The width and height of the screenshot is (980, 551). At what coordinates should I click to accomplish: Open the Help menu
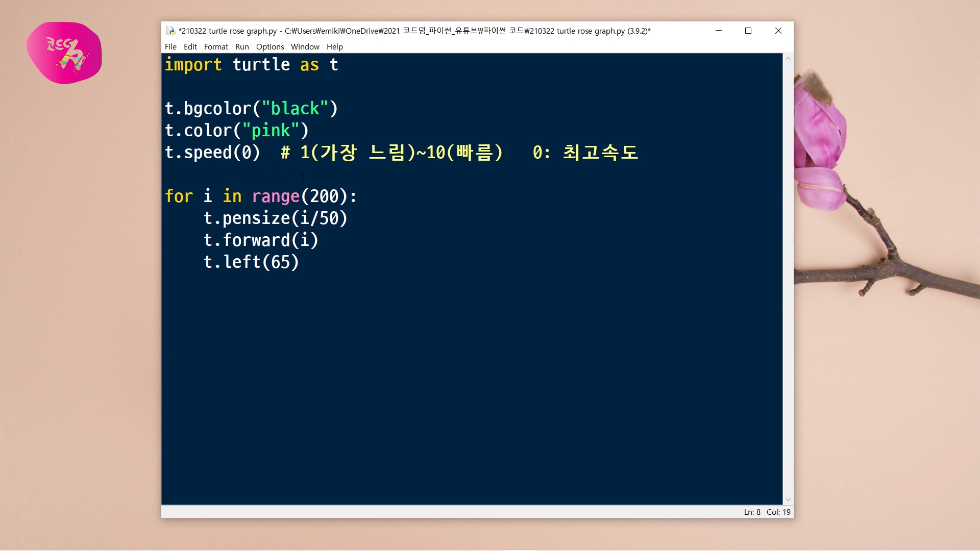click(x=334, y=46)
